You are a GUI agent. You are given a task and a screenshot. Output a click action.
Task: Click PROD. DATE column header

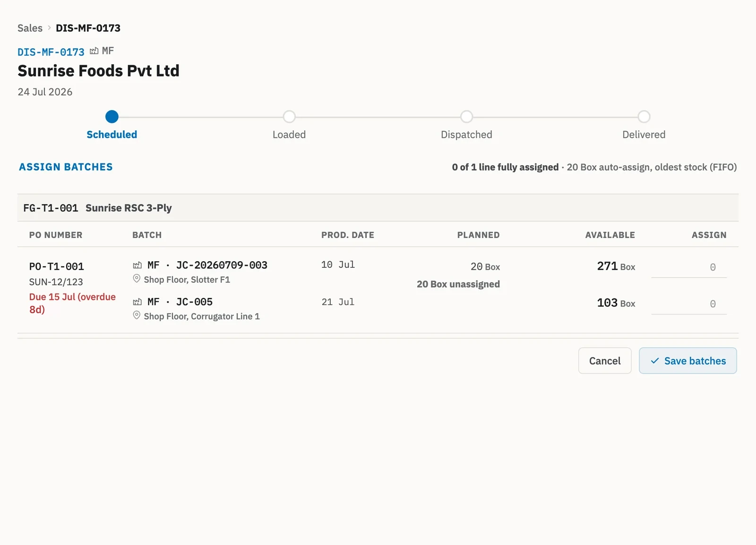coord(348,235)
